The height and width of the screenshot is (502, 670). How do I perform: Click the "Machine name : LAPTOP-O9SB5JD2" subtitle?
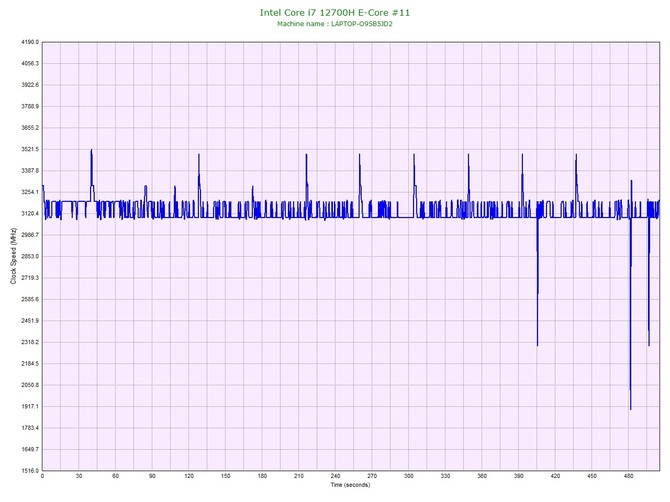(335, 24)
